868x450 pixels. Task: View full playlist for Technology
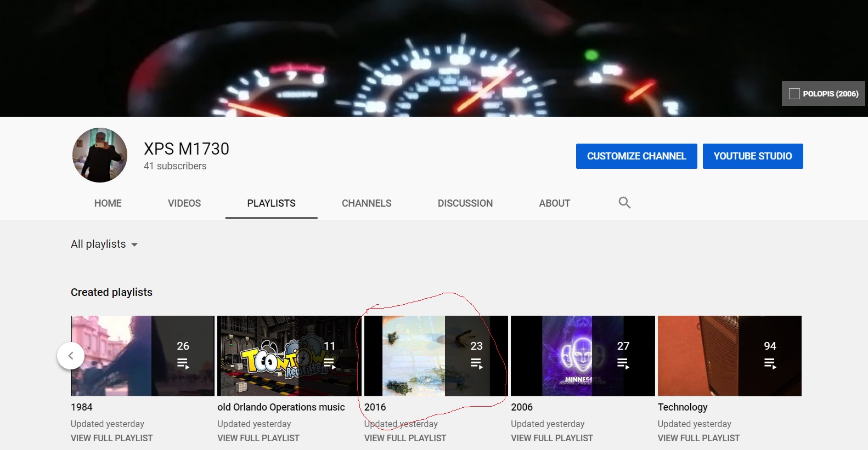[x=699, y=438]
